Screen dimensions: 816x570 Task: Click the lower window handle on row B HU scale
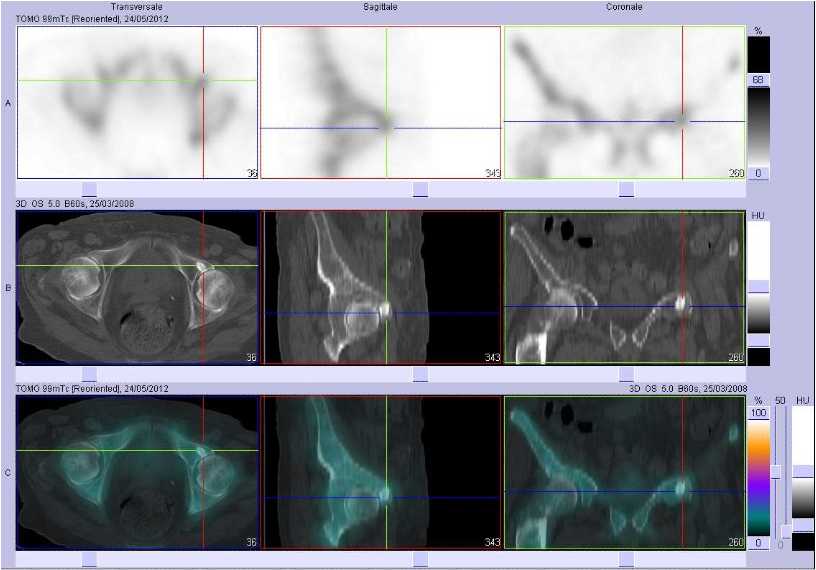pos(758,340)
